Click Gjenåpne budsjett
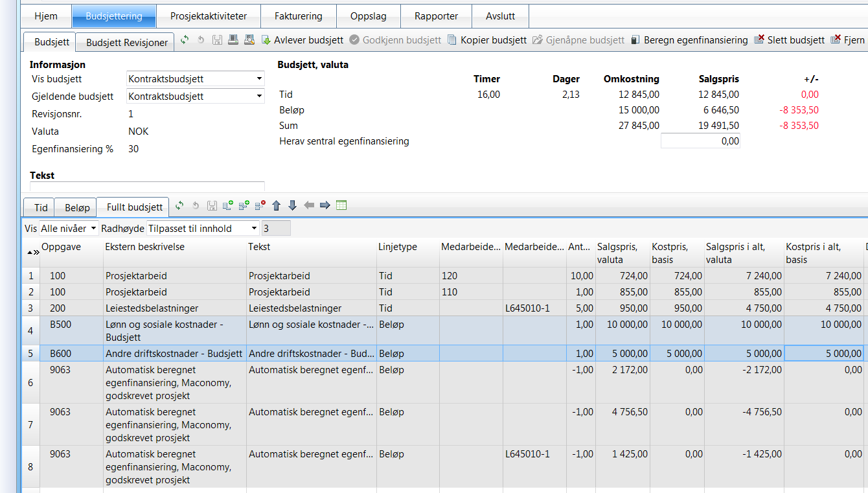 (x=579, y=40)
